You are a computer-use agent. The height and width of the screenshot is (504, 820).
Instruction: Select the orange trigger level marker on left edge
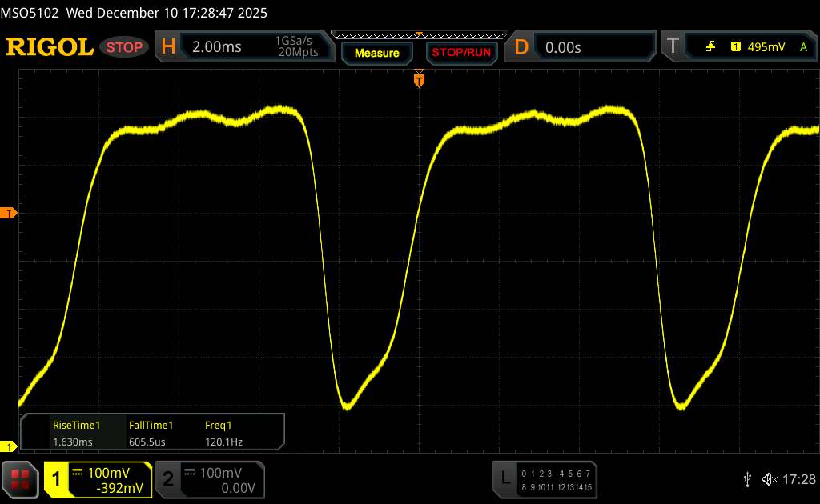(10, 213)
